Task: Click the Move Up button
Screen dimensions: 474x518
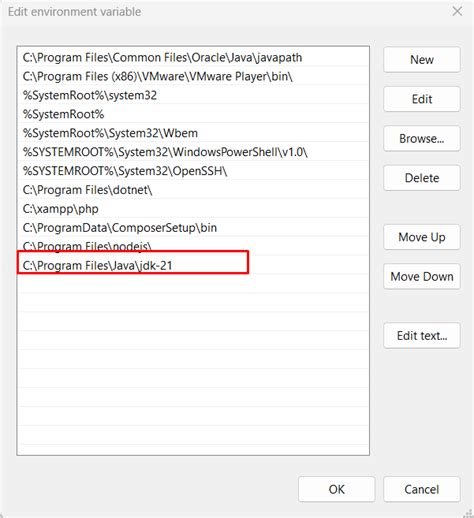Action: (422, 237)
